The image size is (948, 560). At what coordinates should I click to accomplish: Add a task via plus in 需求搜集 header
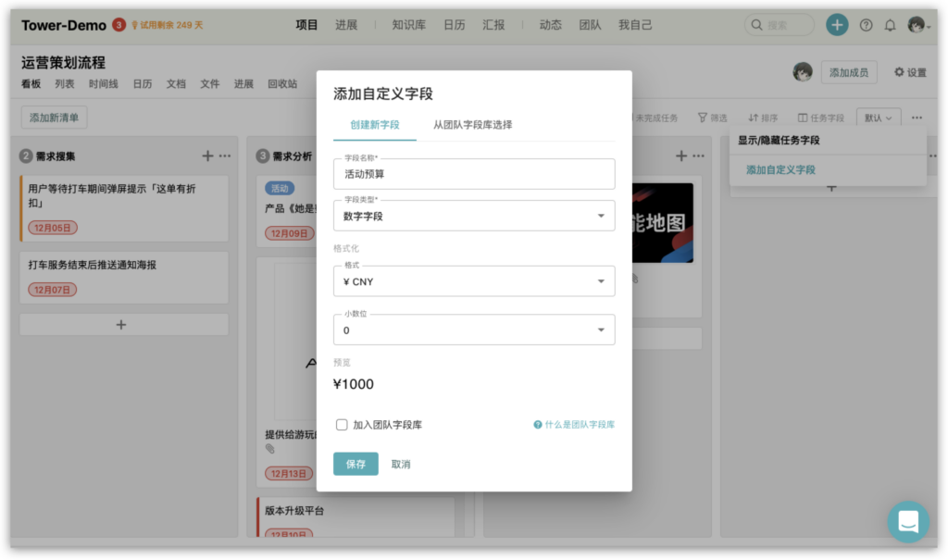pyautogui.click(x=207, y=156)
